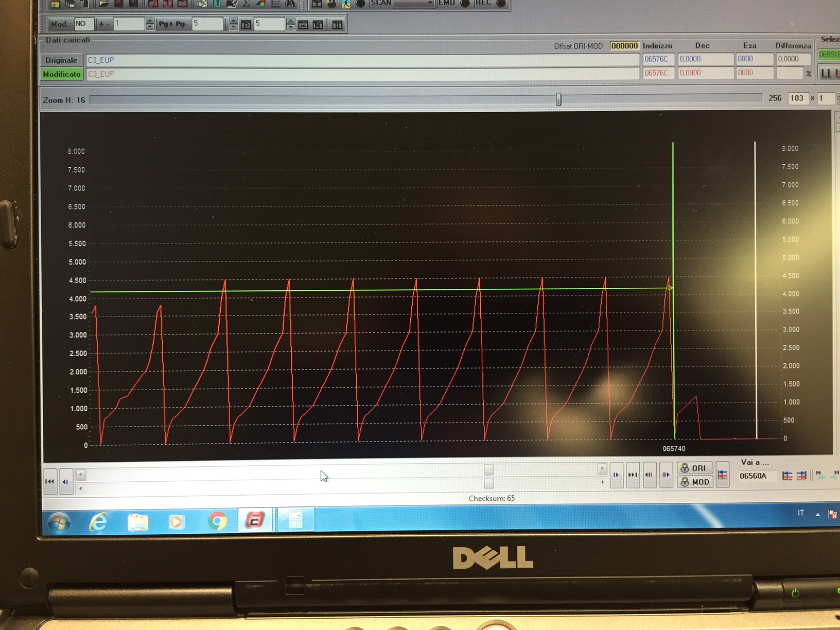Open the SCAN dropdown list
This screenshot has height=630, width=840.
coord(430,4)
